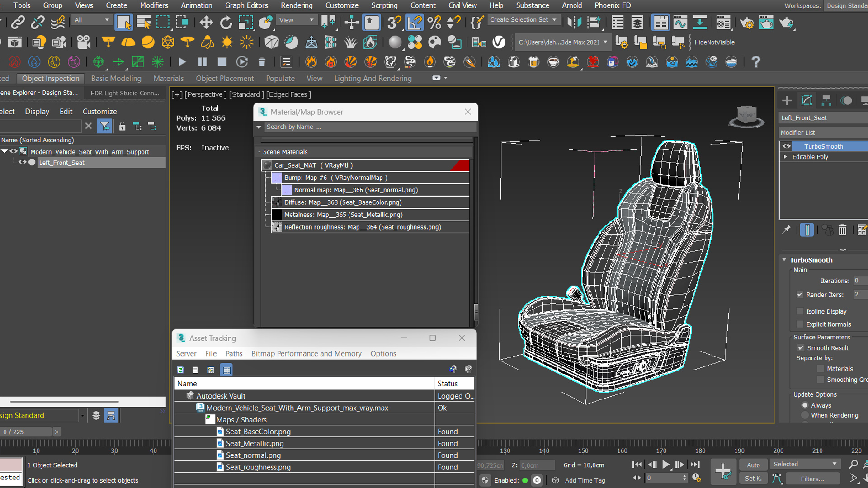The image size is (868, 488).
Task: Check Separate by Materials checkbox
Action: [821, 369]
